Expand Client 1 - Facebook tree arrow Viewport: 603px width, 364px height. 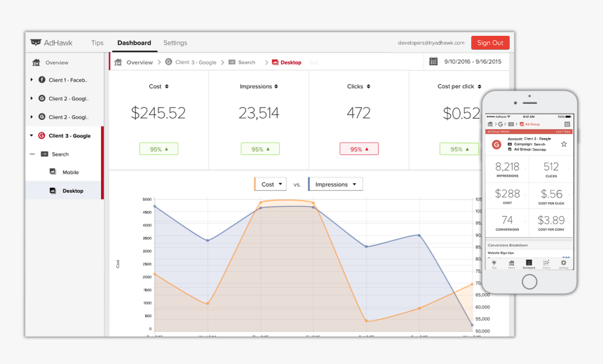coord(32,80)
